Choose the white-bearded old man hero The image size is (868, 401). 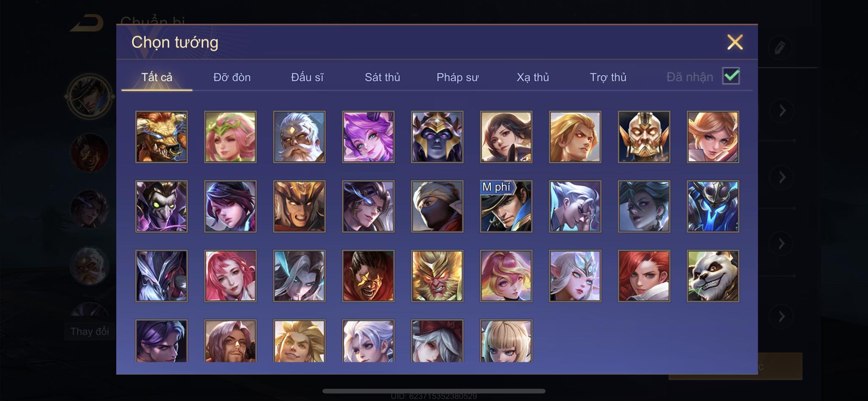(299, 137)
